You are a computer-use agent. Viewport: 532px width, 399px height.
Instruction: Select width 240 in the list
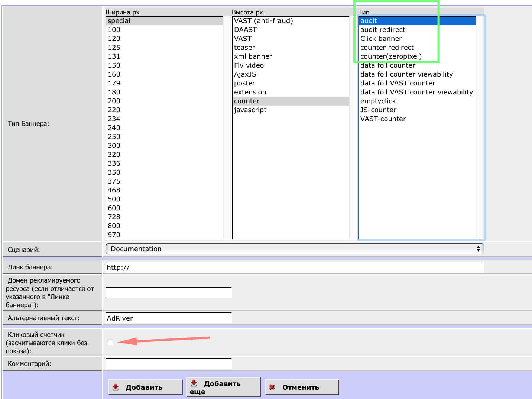click(164, 128)
